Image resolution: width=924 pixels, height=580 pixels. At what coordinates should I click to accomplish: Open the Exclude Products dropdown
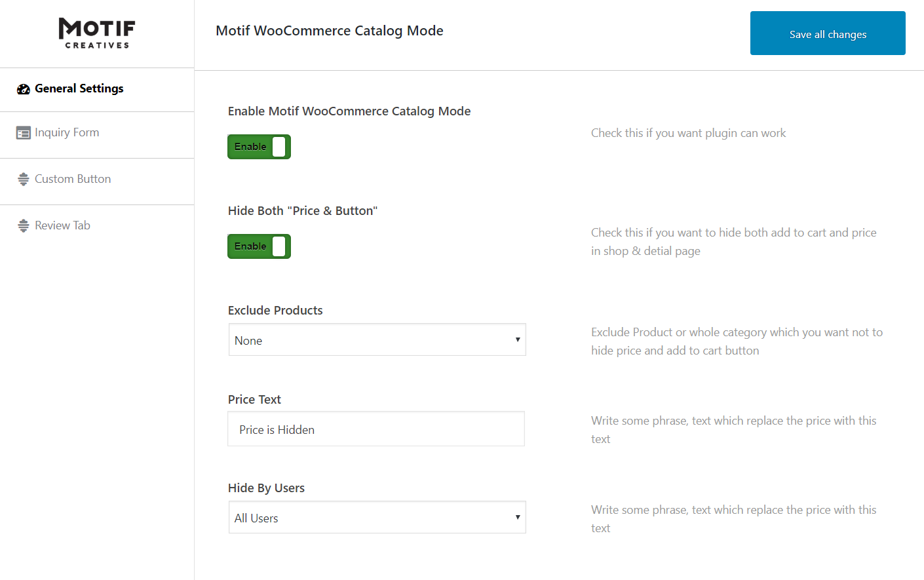click(x=377, y=339)
